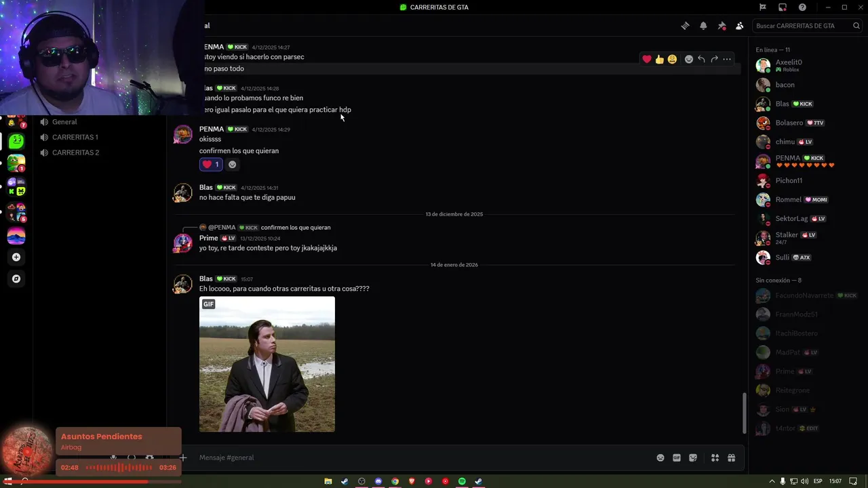
Task: Click Blas username on the 15:07 message
Action: (x=206, y=279)
